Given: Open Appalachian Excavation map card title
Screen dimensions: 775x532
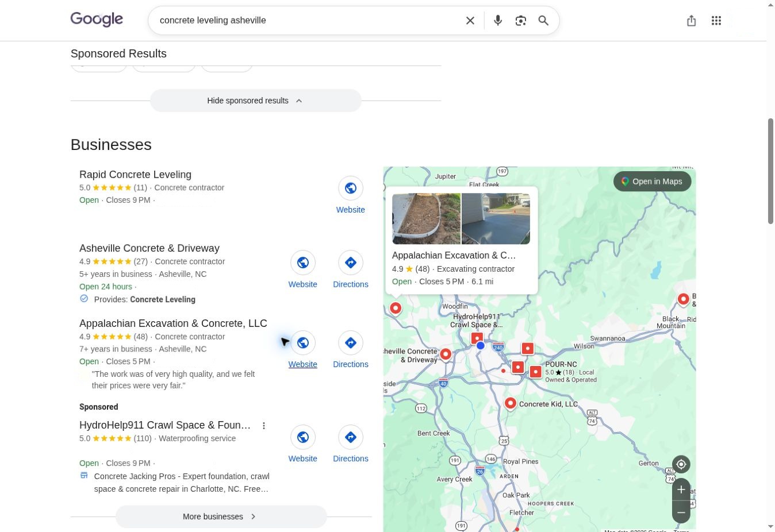Looking at the screenshot, I should pyautogui.click(x=454, y=255).
